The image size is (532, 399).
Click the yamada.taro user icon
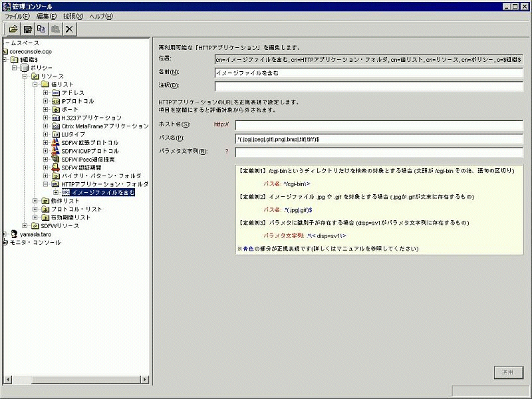pyautogui.click(x=14, y=234)
